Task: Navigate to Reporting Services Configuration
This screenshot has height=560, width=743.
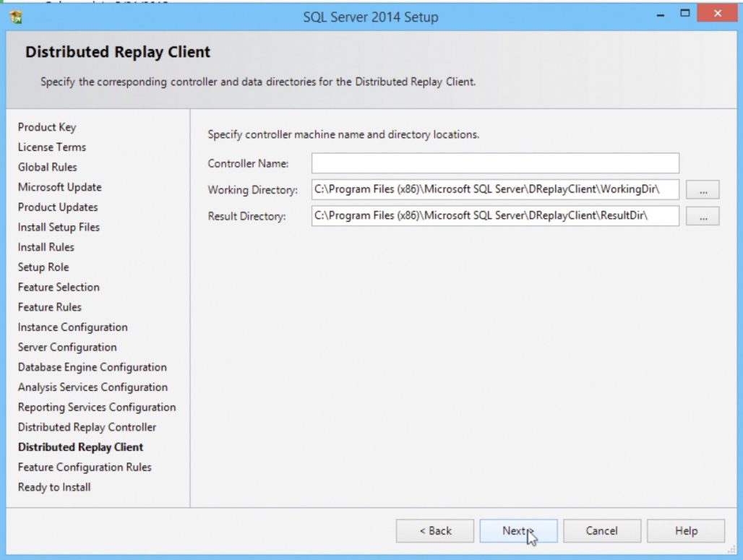Action: [x=96, y=407]
